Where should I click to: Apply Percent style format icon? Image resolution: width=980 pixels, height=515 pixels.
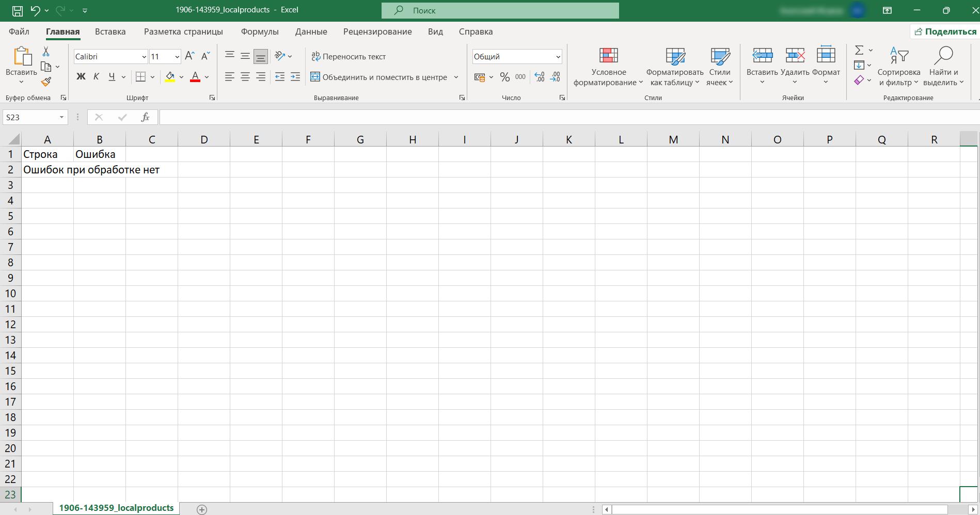(x=505, y=77)
